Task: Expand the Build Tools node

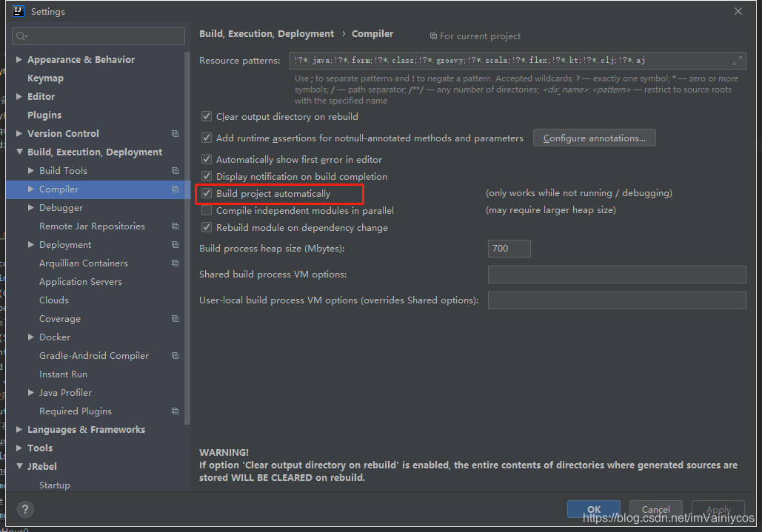Action: (x=30, y=170)
